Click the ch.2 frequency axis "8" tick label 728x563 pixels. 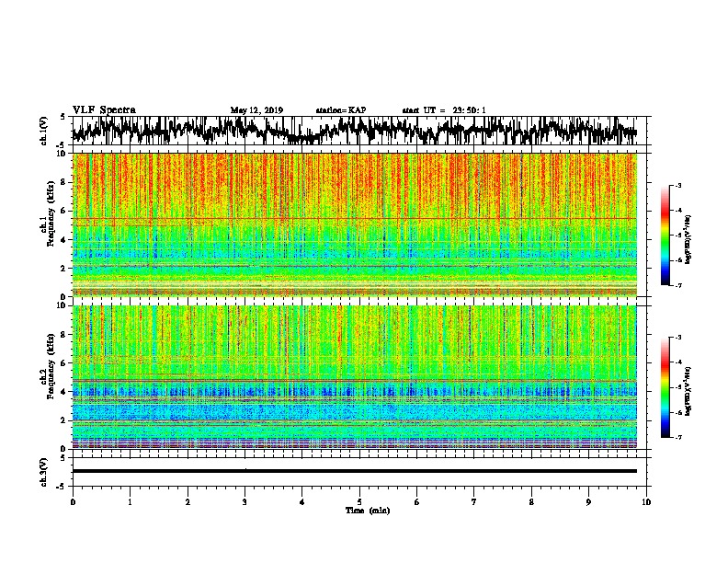coord(63,335)
